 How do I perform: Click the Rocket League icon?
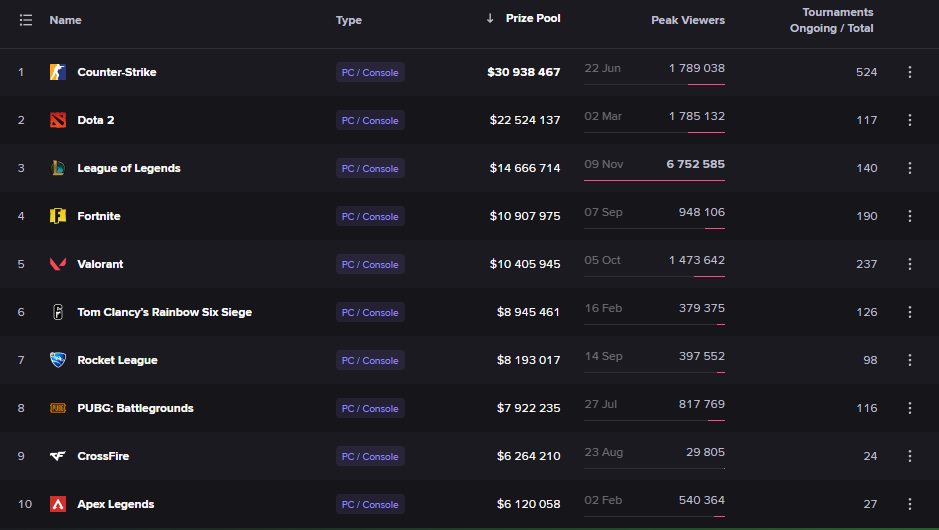tap(58, 360)
